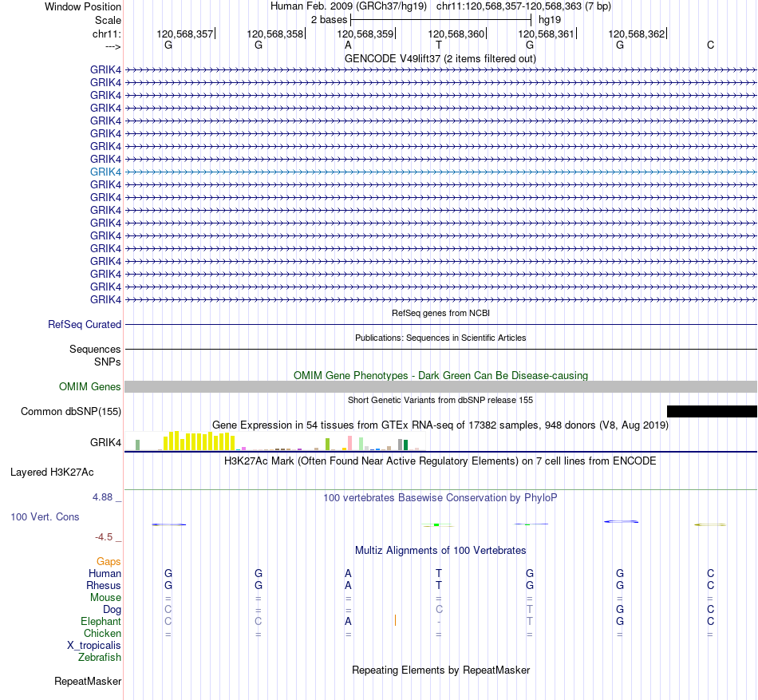Select the Dog alignment row label

tap(112, 610)
